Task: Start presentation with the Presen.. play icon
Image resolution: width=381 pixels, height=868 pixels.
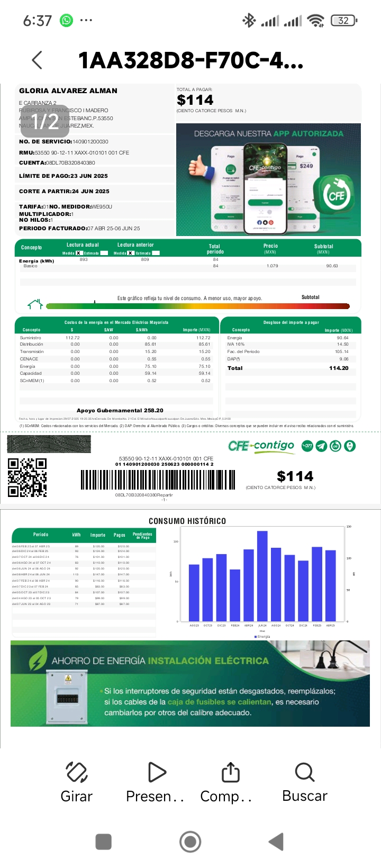Action: click(x=157, y=772)
